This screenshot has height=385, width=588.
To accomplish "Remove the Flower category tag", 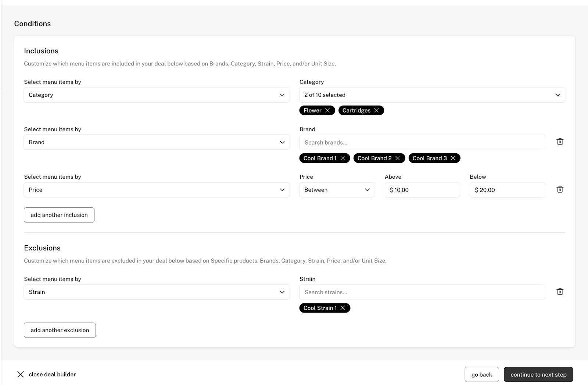I will click(327, 110).
